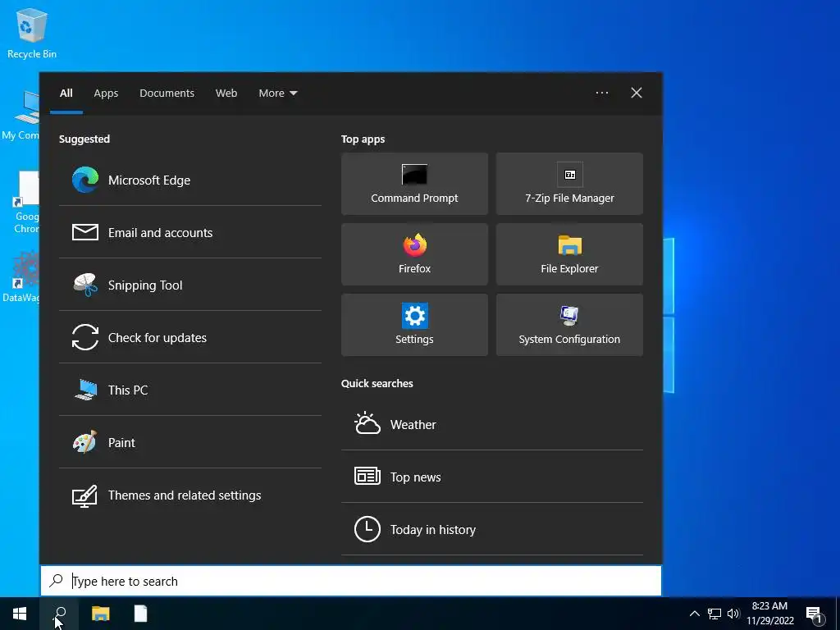The height and width of the screenshot is (630, 840).
Task: Launch 7-Zip File Manager tile
Action: [x=569, y=184]
